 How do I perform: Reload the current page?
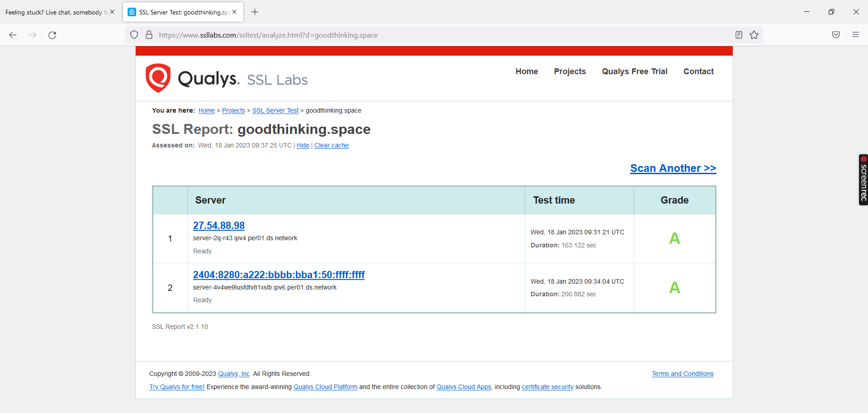pyautogui.click(x=52, y=34)
